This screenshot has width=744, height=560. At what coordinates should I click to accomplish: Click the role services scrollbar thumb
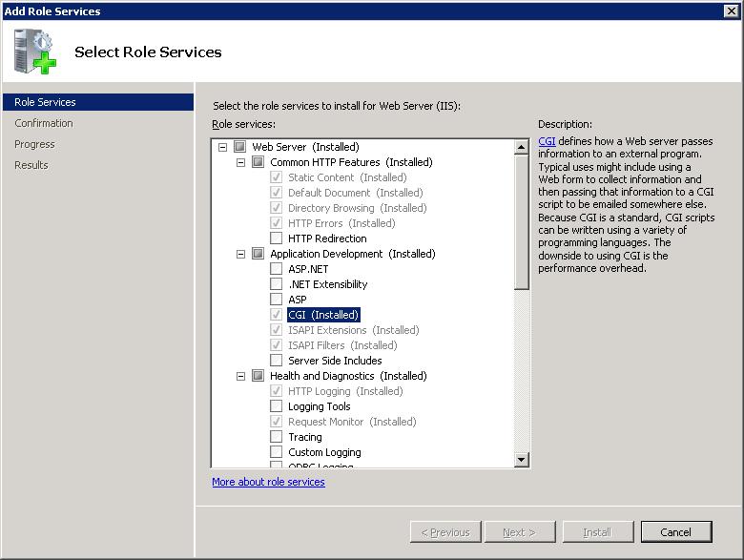tap(522, 222)
